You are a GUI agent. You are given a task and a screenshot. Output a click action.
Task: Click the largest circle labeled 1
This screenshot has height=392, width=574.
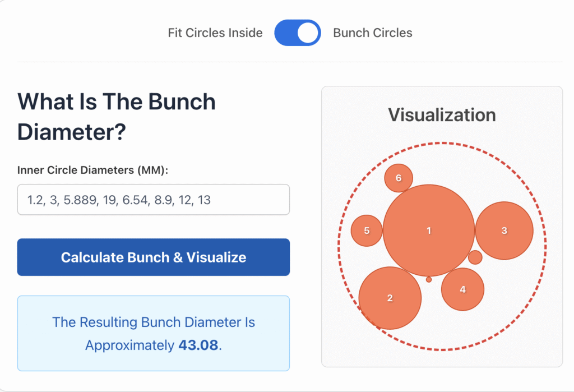429,230
